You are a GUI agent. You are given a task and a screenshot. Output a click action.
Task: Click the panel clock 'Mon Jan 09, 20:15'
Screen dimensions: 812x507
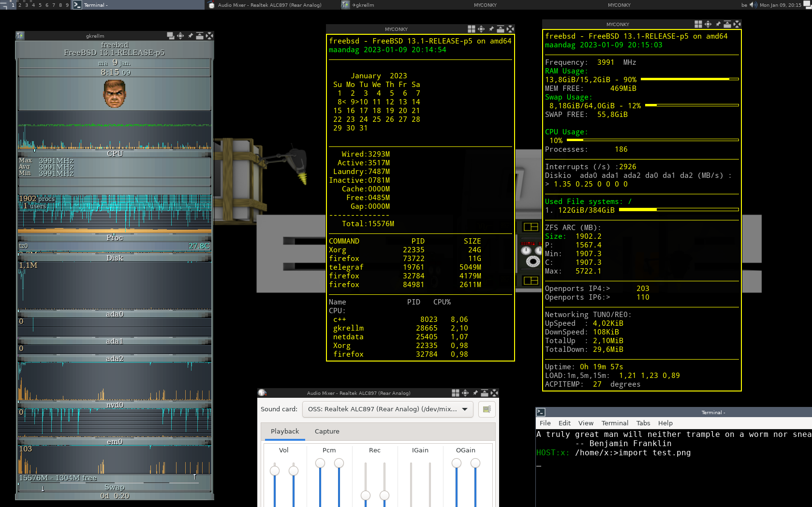click(x=780, y=5)
